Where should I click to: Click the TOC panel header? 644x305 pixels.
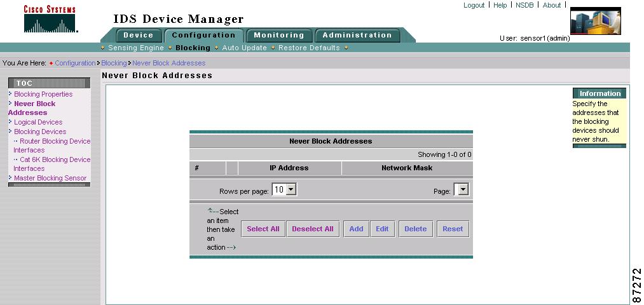(x=50, y=83)
